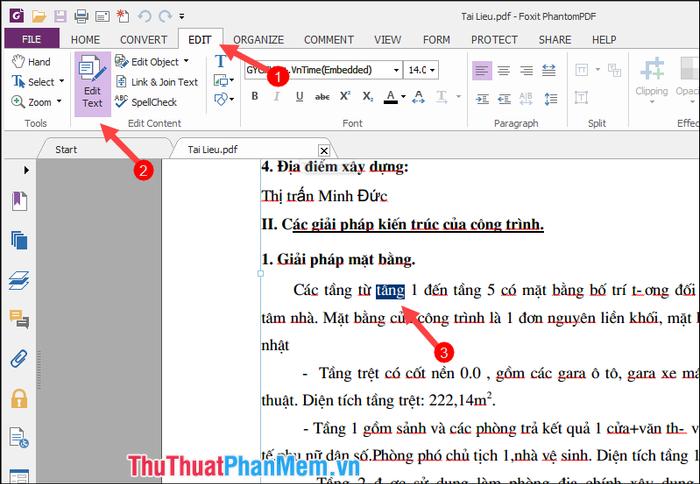Toggle Underline formatting
Image resolution: width=700 pixels, height=484 pixels.
point(300,96)
